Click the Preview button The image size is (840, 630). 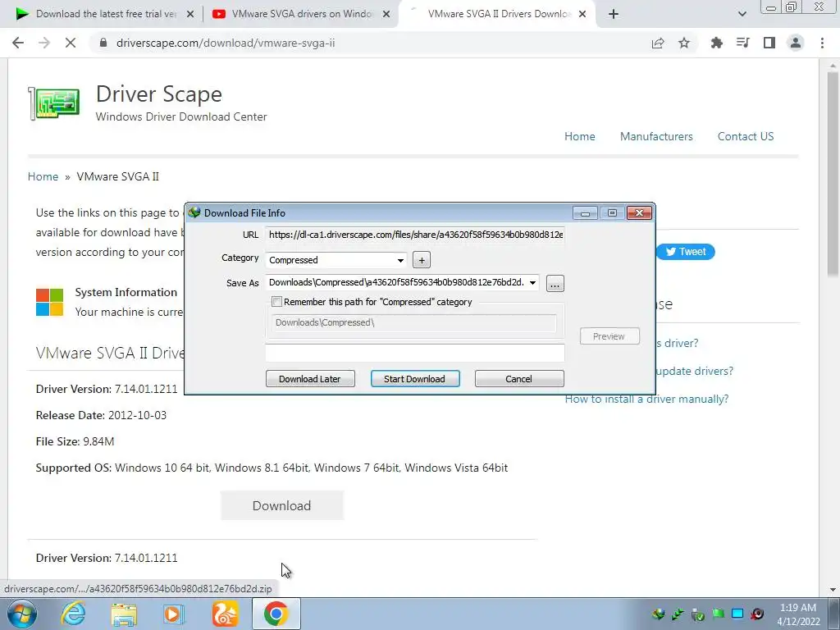tap(609, 336)
